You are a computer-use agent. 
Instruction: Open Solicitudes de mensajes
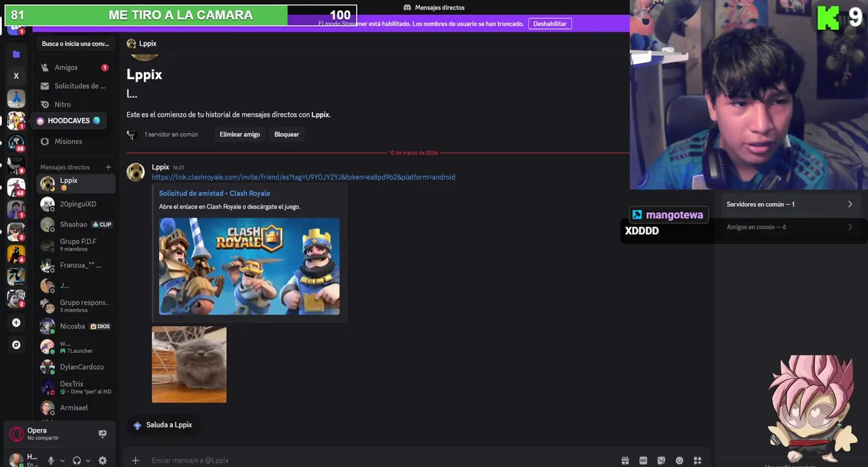point(75,86)
